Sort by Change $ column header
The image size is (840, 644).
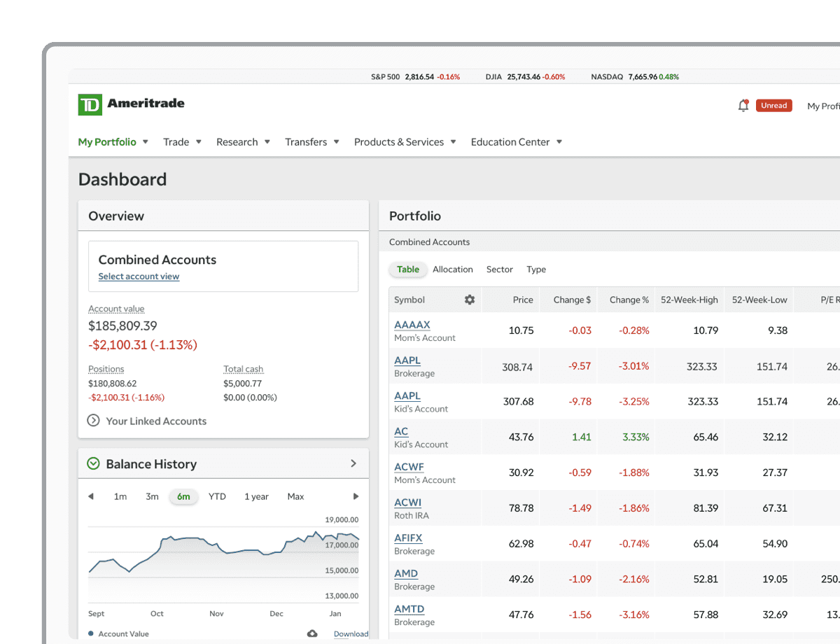[572, 300]
